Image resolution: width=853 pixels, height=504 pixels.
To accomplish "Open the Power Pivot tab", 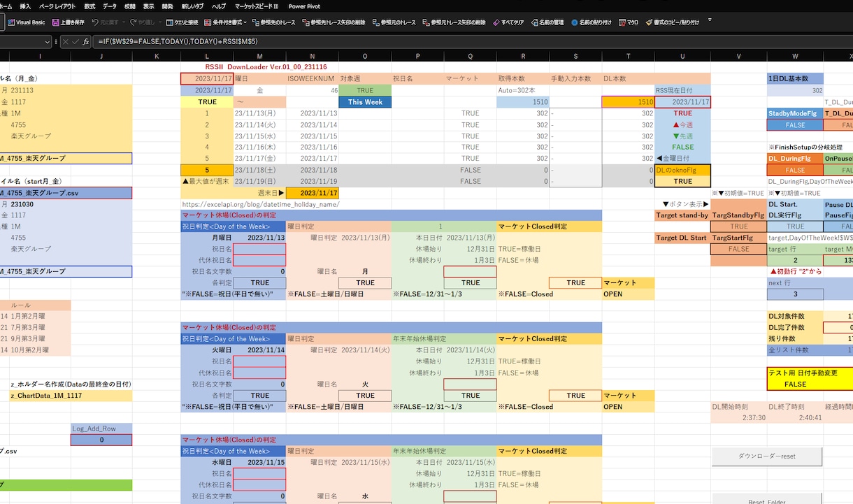I will (x=304, y=6).
